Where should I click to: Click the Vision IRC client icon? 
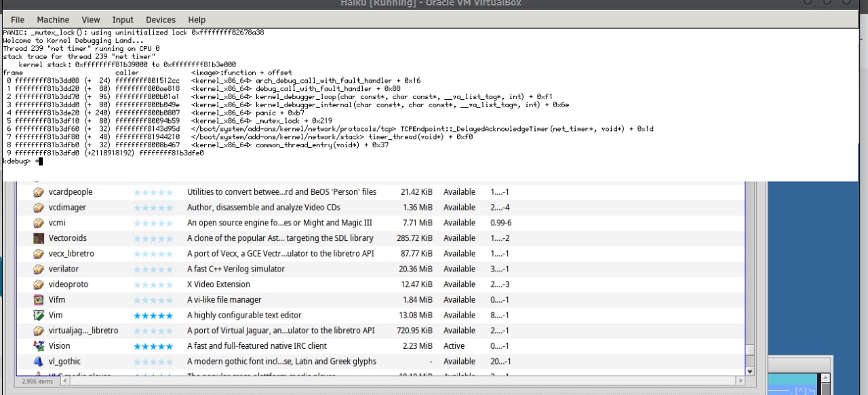click(x=39, y=346)
